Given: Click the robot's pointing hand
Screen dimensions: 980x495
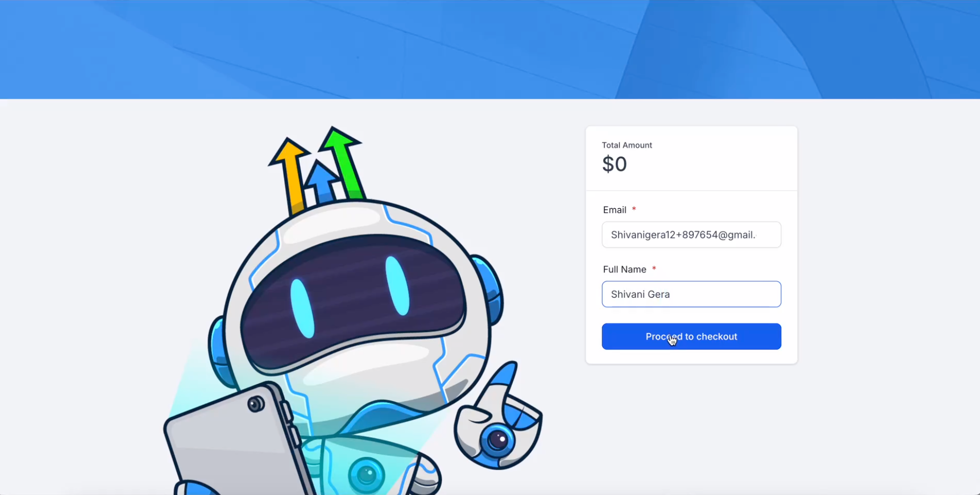Looking at the screenshot, I should pos(498,418).
